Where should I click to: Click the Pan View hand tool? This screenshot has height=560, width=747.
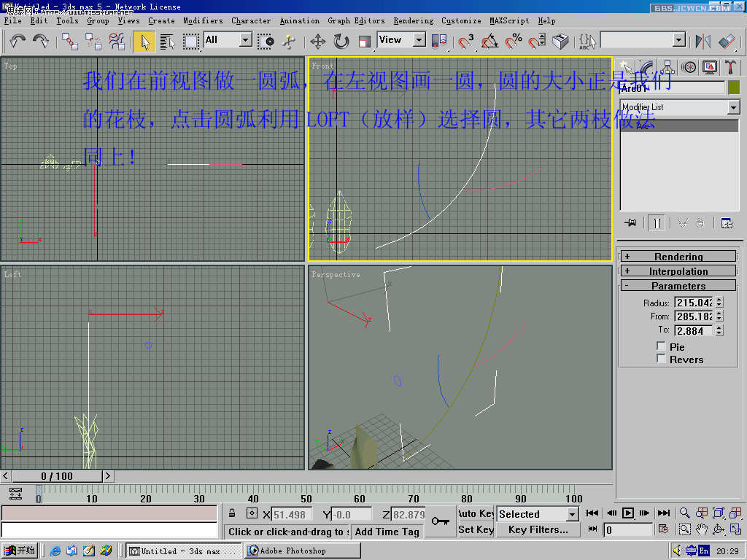(701, 529)
